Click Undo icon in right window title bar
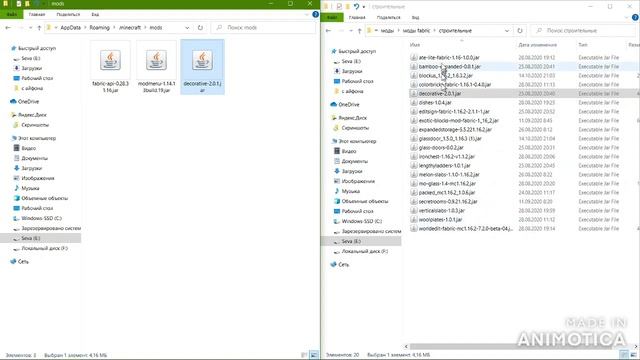640x360 pixels. tap(356, 7)
